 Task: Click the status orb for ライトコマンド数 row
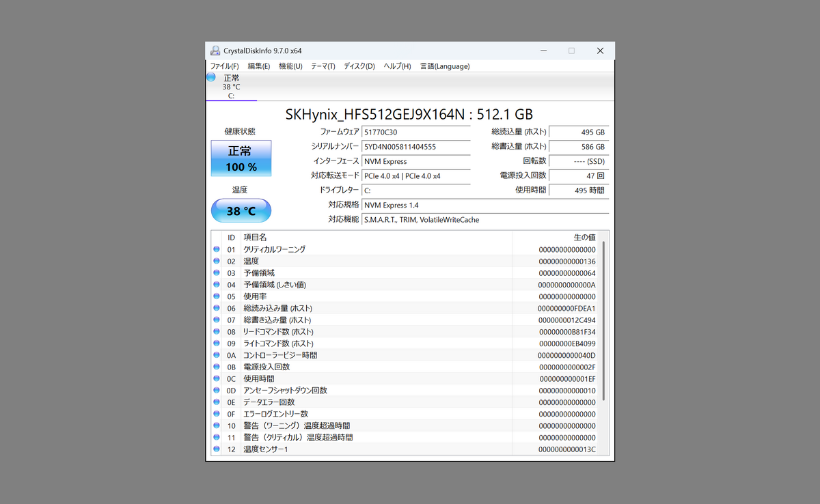pos(217,343)
